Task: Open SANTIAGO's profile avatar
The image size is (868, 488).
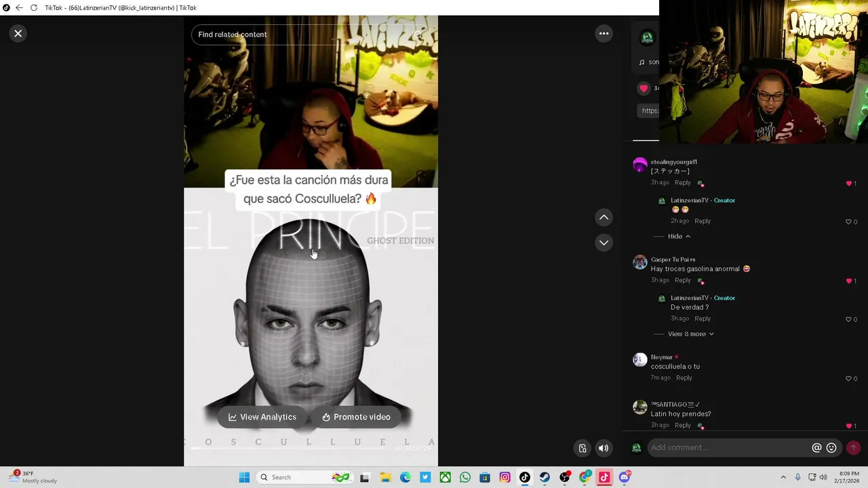Action: [x=639, y=407]
